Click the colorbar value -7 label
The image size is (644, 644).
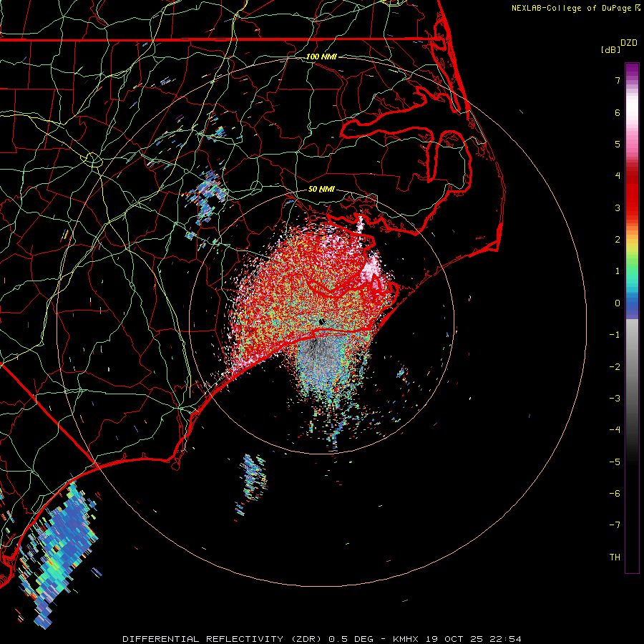click(615, 525)
